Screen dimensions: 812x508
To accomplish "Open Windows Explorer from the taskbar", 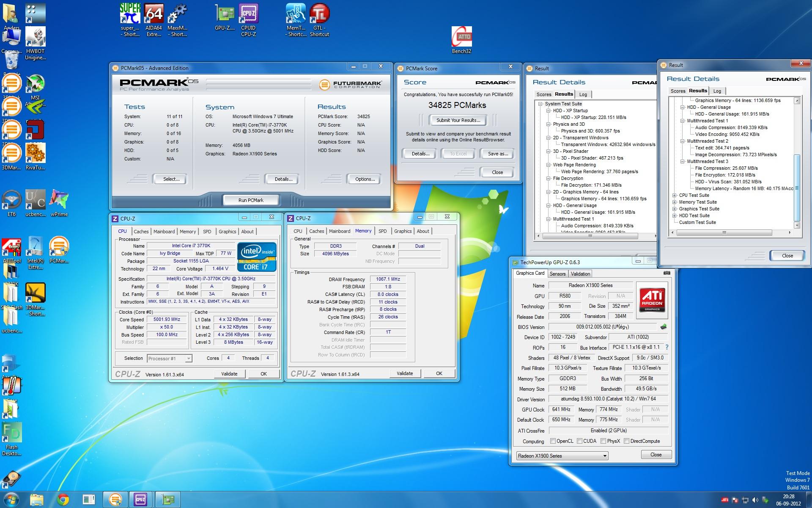I will [37, 500].
